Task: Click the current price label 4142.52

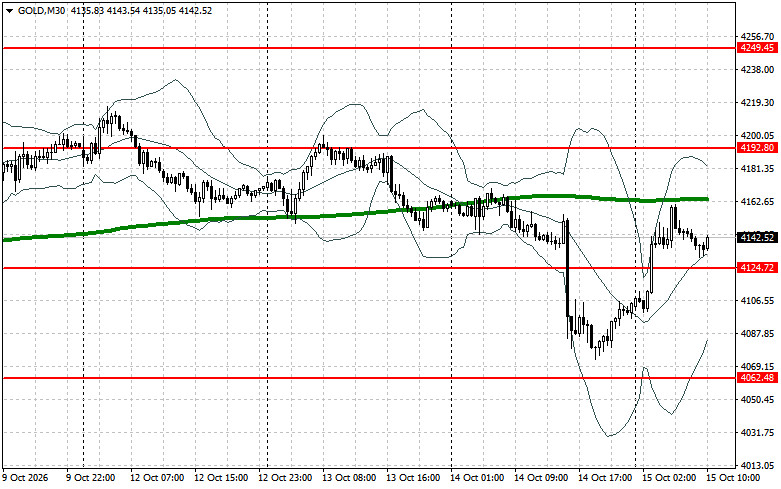Action: click(757, 238)
